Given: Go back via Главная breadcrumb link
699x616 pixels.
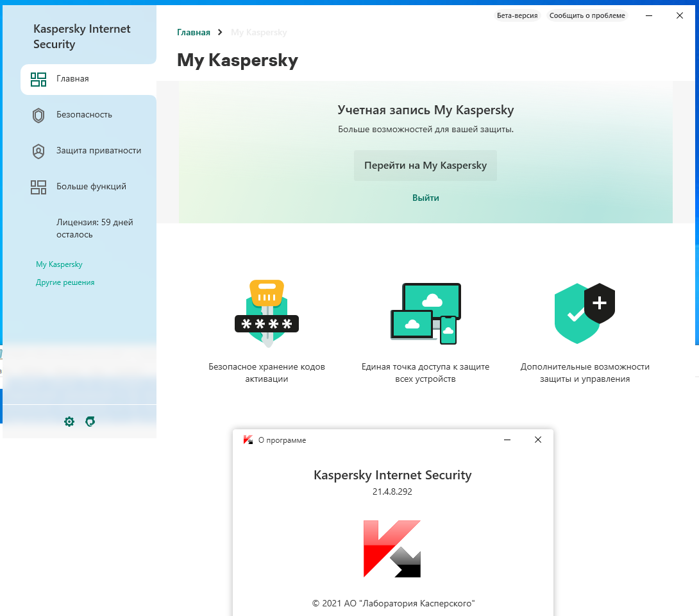Looking at the screenshot, I should (x=194, y=32).
